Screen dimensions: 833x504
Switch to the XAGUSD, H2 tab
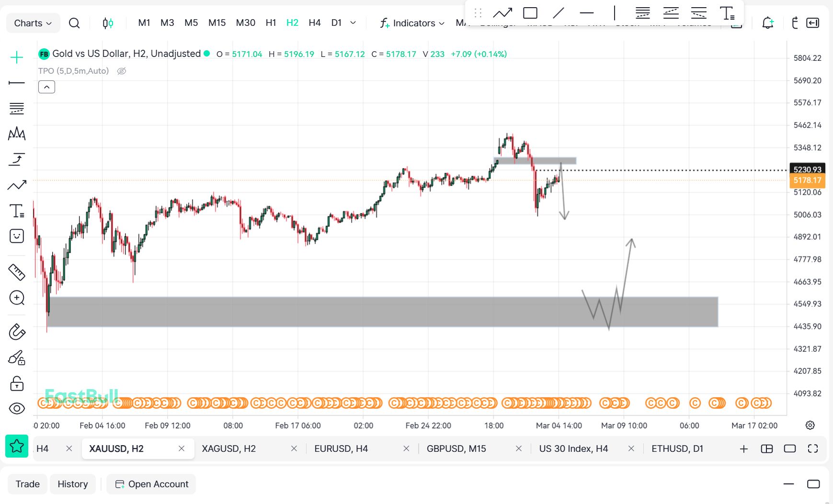pyautogui.click(x=228, y=448)
